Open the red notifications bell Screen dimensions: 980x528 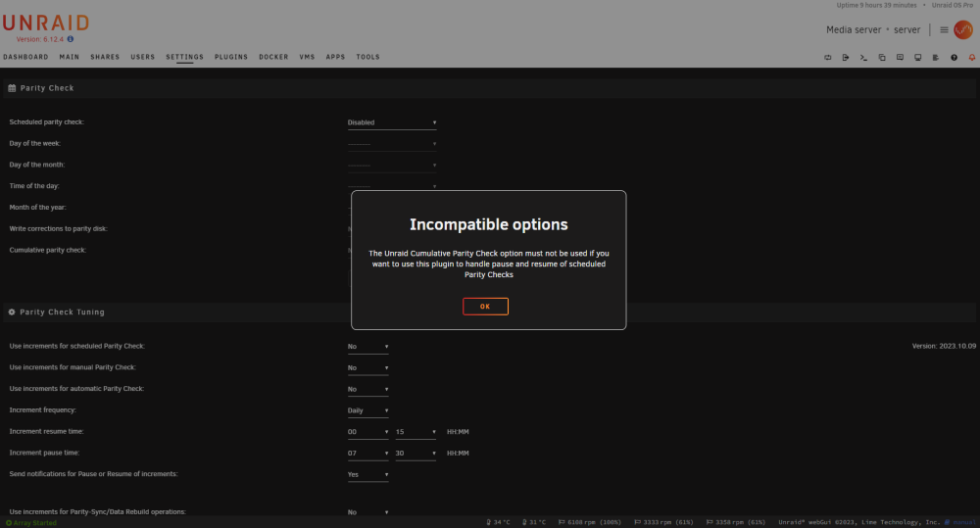(972, 58)
